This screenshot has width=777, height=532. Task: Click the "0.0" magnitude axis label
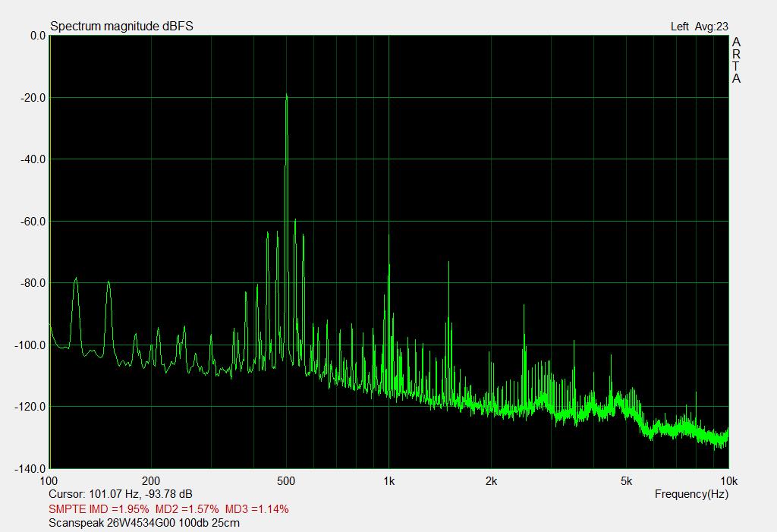point(36,36)
